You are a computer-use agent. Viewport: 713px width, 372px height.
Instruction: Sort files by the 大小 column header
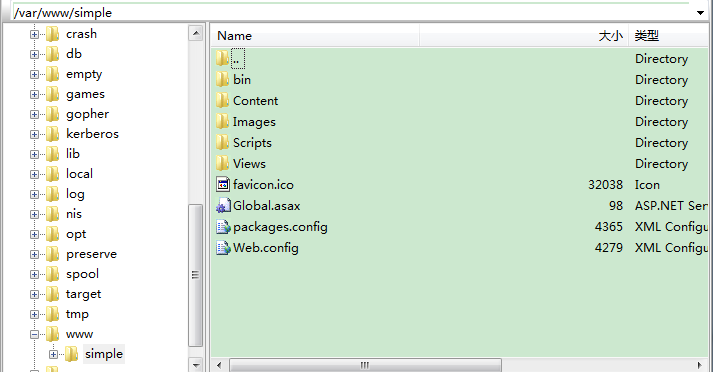pos(524,35)
